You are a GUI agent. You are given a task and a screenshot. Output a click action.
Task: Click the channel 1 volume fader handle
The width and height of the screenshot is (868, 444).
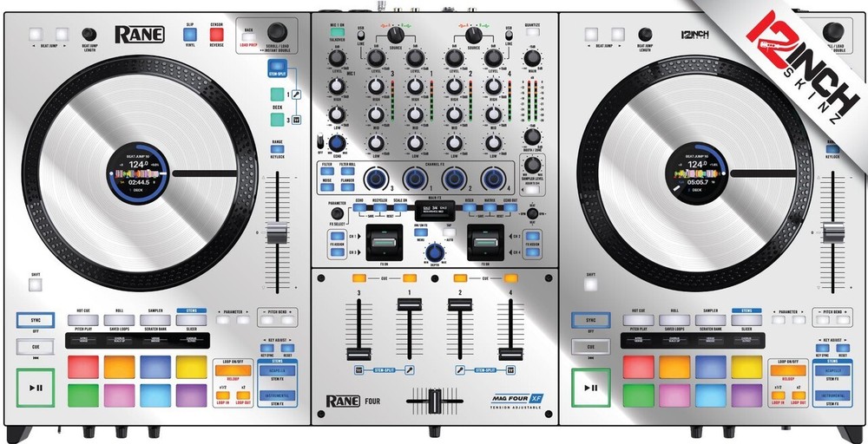(409, 304)
